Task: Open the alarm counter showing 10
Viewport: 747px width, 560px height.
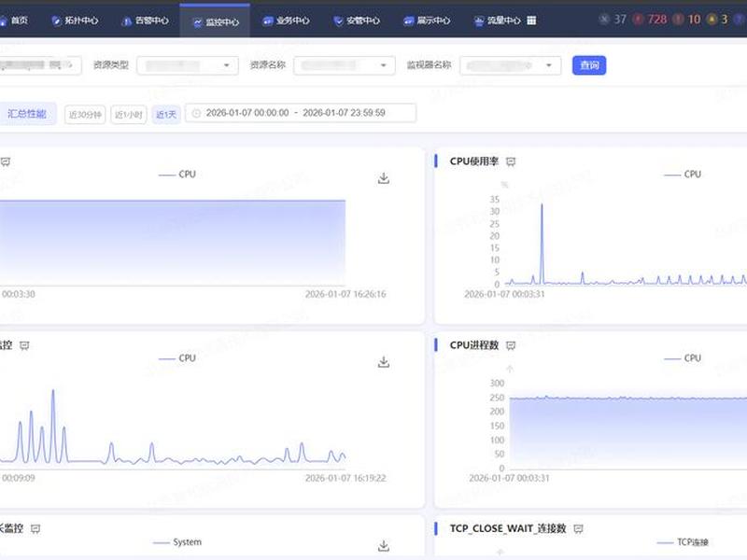Action: coord(687,19)
